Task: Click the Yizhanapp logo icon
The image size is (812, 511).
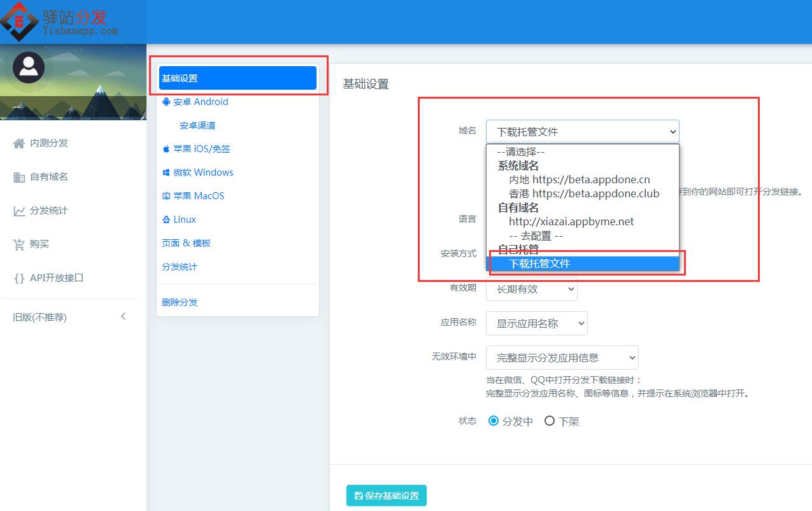Action: point(19,20)
